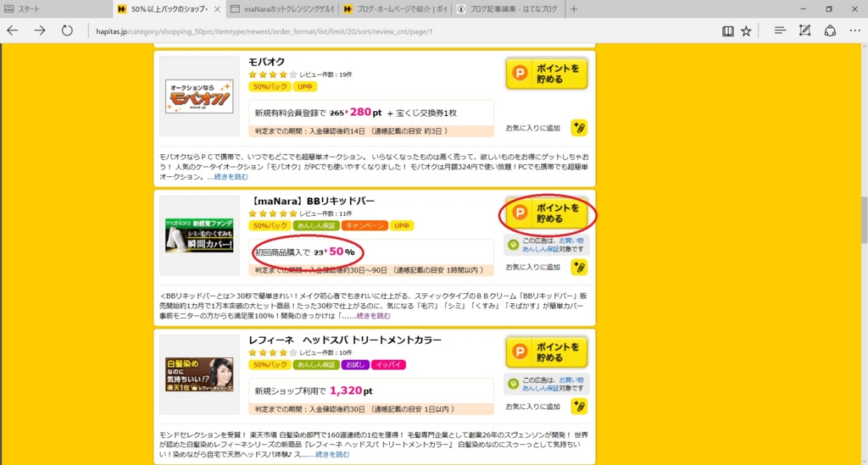This screenshot has height=465, width=868.
Task: Add maNara BBリキッドバー to favorites clip icon
Action: pos(579,267)
